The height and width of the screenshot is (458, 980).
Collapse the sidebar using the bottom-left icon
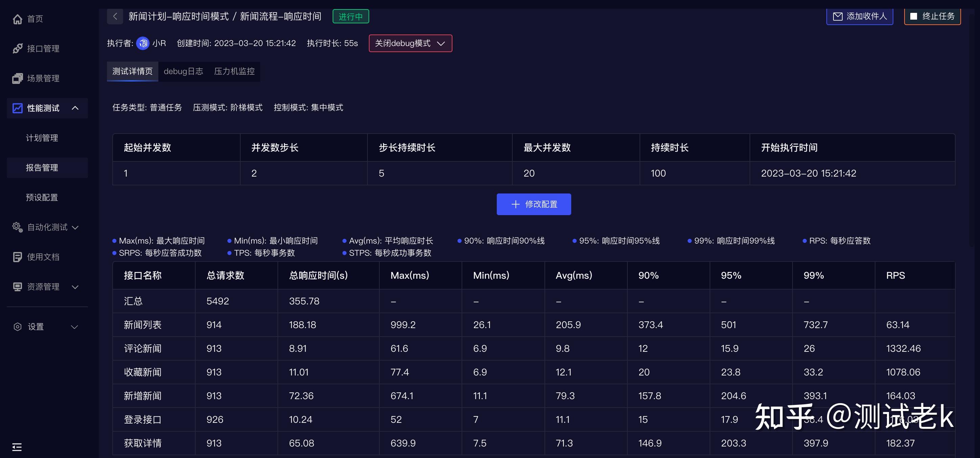click(x=16, y=446)
